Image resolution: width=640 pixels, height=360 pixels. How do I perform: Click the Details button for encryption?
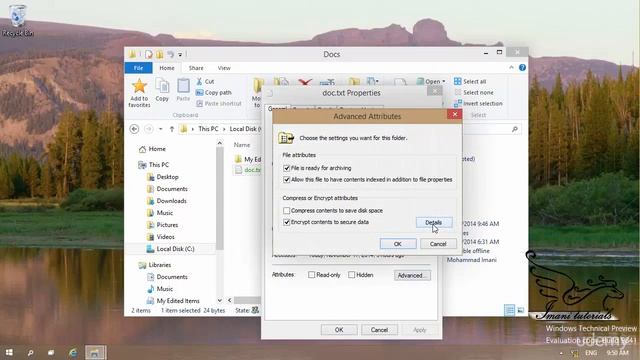(434, 222)
